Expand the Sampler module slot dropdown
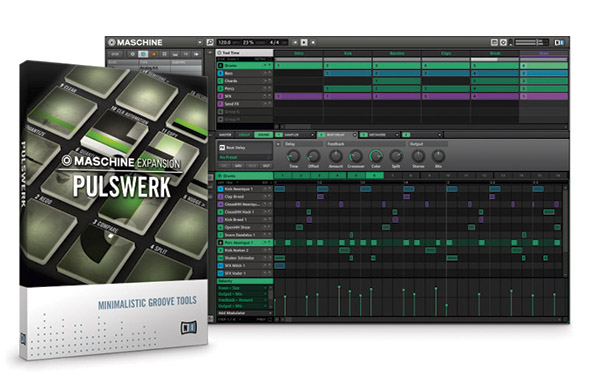 [312, 135]
